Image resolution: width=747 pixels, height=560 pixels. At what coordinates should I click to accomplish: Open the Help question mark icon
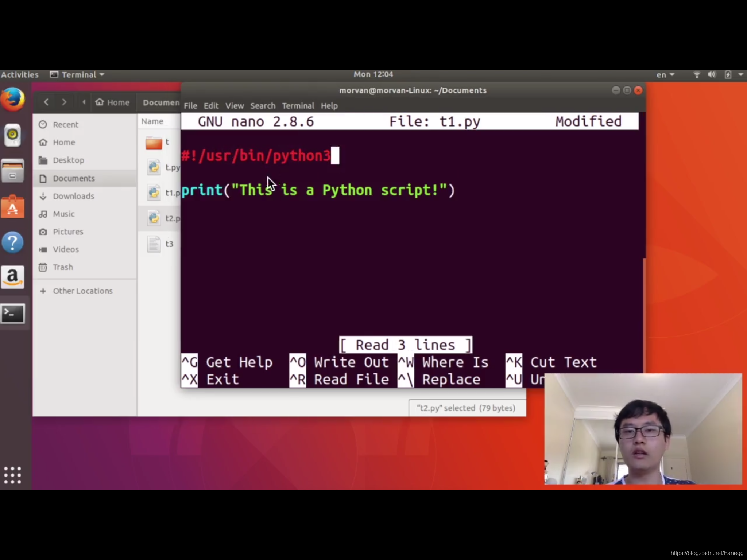point(13,242)
